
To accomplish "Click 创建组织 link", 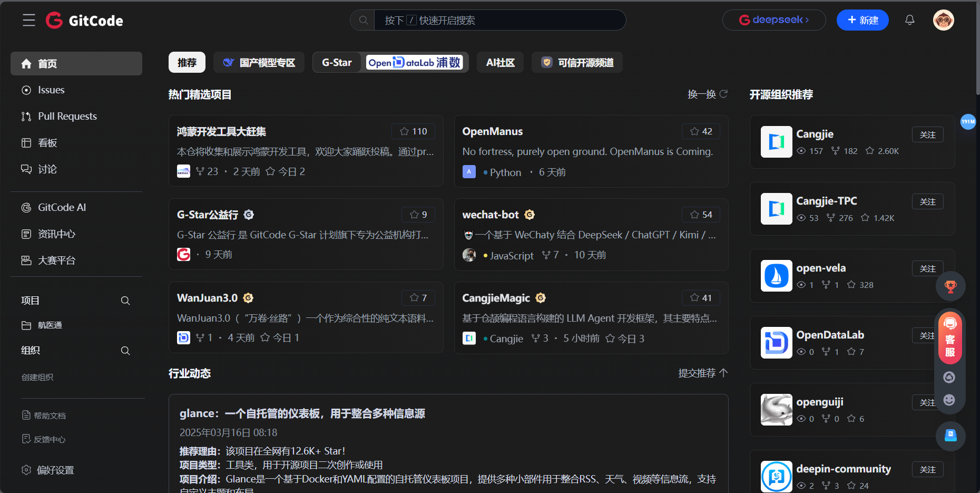I will click(37, 377).
